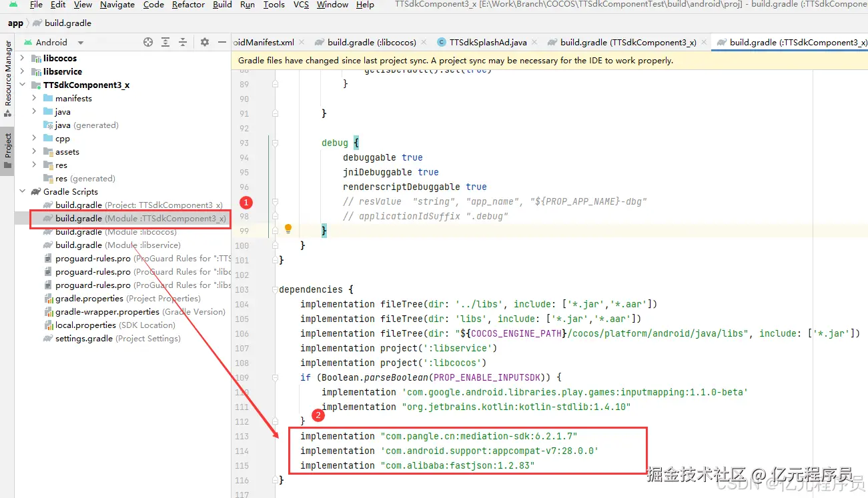
Task: Place cursor on the fastjson:1.2.83 dependency line
Action: [418, 465]
